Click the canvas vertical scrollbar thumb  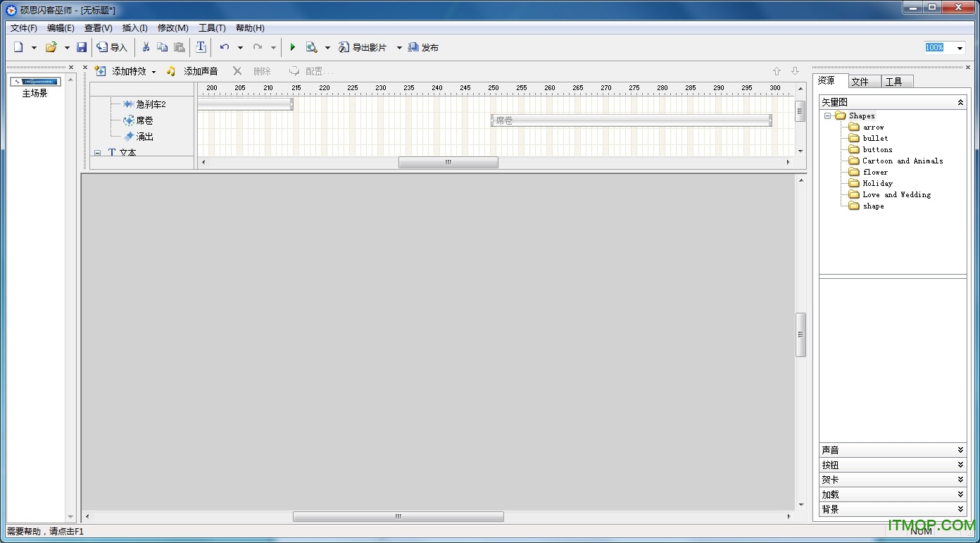(800, 335)
